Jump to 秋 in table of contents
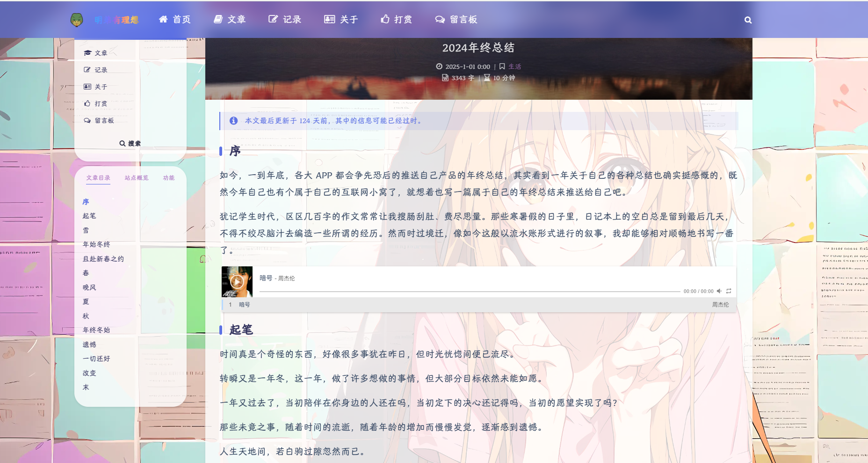 86,316
